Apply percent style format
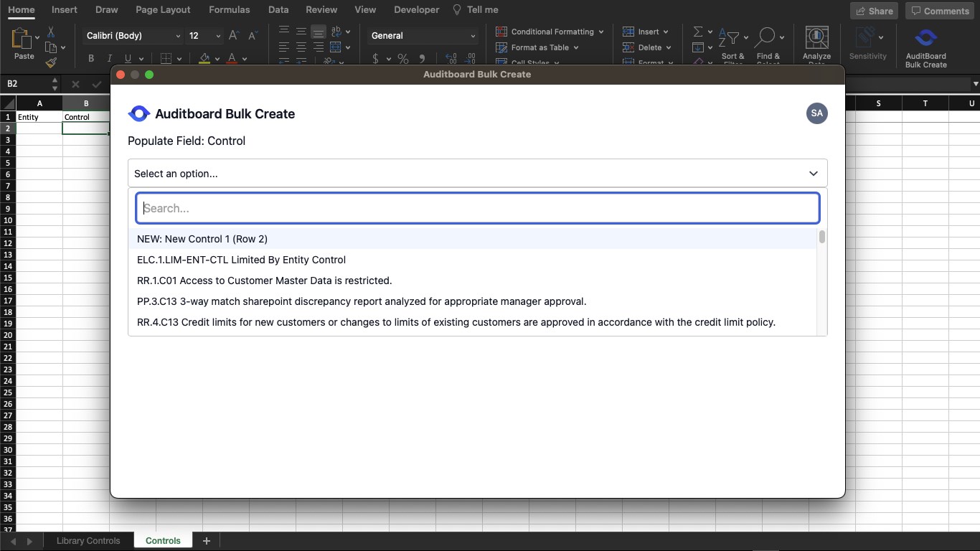The height and width of the screenshot is (551, 980). coord(403,59)
